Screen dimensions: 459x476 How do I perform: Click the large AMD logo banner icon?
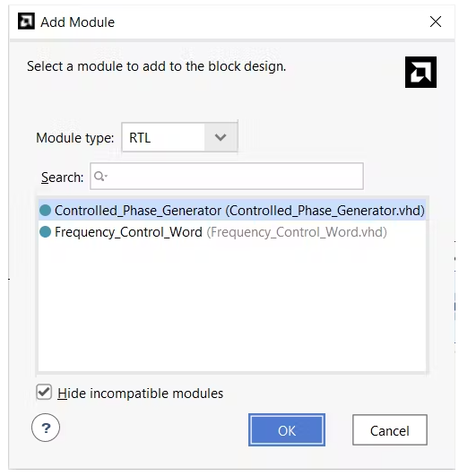click(x=420, y=73)
